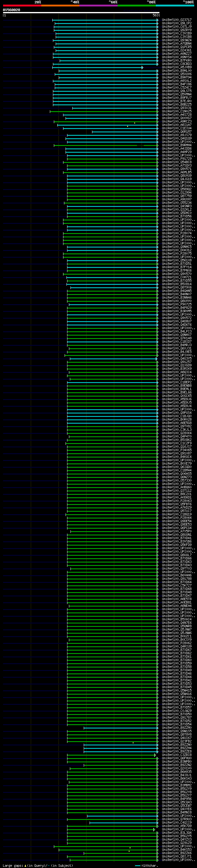Select hit label UniRef100_Q93WZ4
Screen dimensions: 197x868
click(x=177, y=40)
